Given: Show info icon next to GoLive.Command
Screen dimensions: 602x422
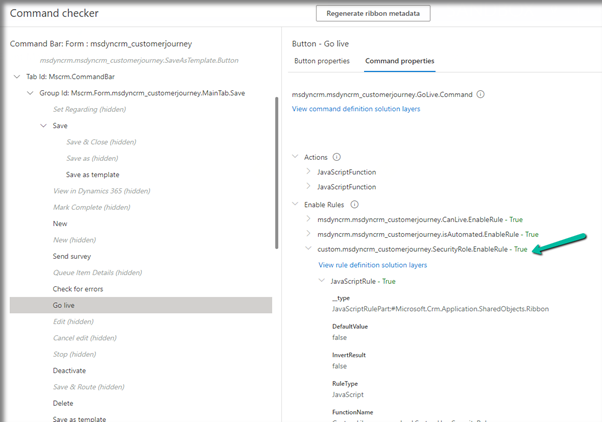Looking at the screenshot, I should (x=480, y=94).
